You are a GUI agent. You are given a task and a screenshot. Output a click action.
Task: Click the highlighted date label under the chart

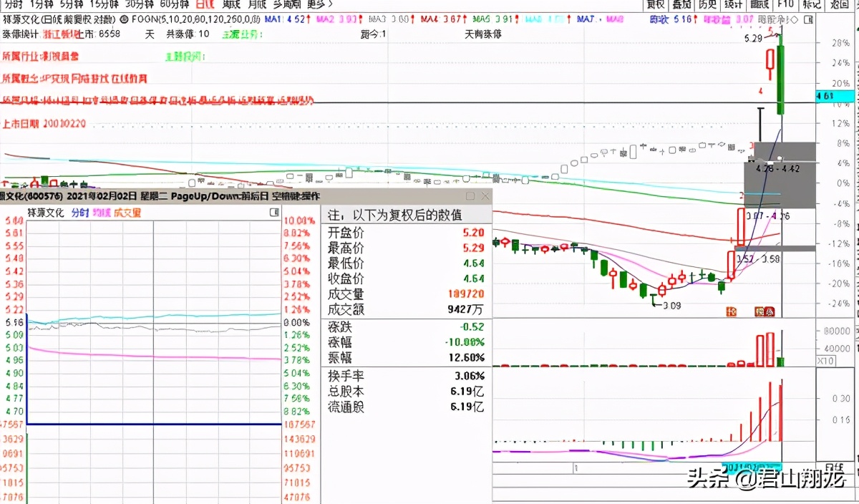coord(752,467)
